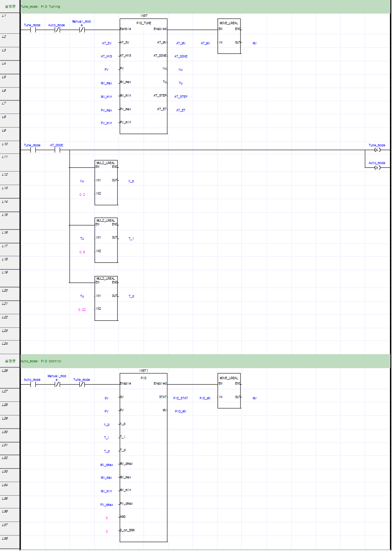Viewport: 392px width, 552px height.
Task: Select the MUL2_LREAL block outputting T_i
Action: point(106,239)
